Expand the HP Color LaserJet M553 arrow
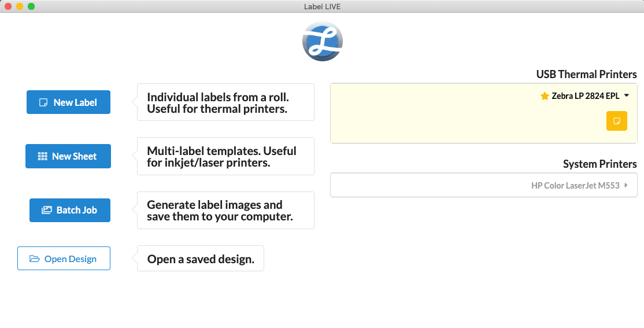Viewport: 644px width, 328px height. coord(627,186)
